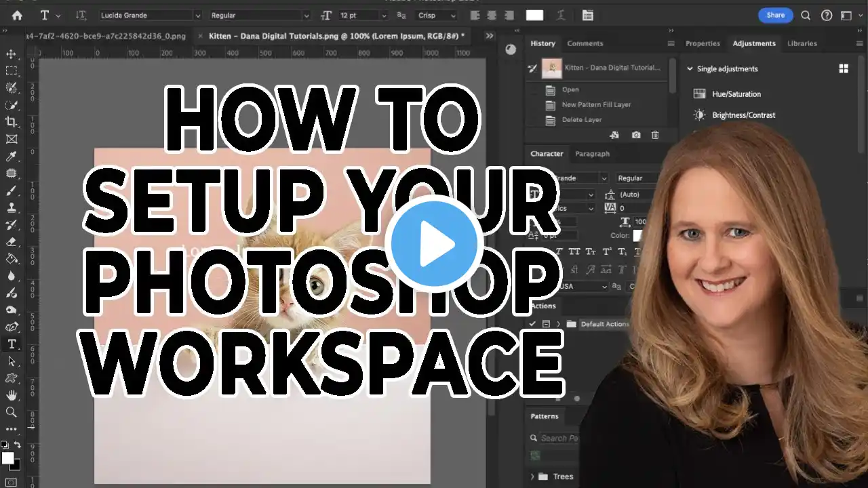Image resolution: width=868 pixels, height=488 pixels.
Task: Select the Blur tool
Action: 12,276
